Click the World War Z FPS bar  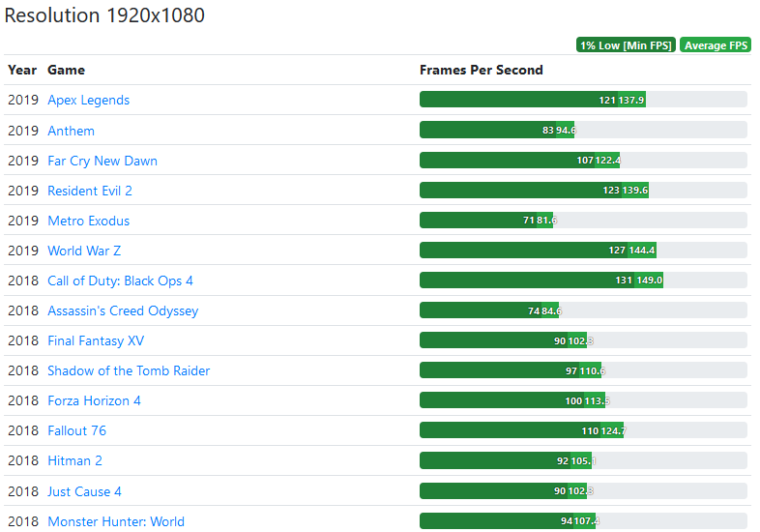click(x=583, y=251)
